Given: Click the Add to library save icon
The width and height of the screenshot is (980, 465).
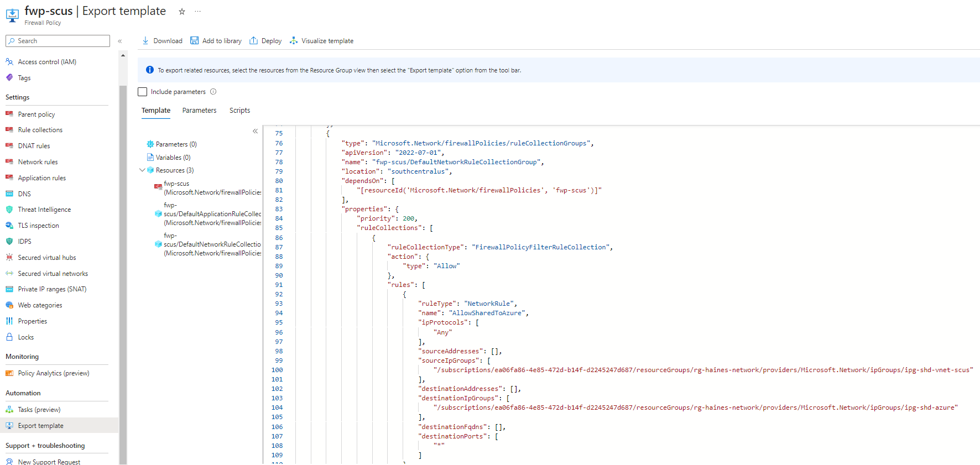Looking at the screenshot, I should pyautogui.click(x=194, y=40).
